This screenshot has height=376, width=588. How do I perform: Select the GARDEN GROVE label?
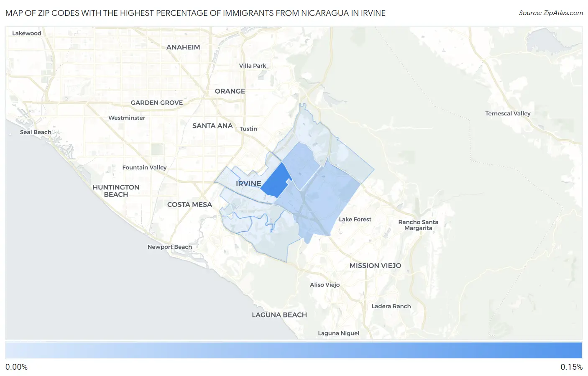point(156,102)
